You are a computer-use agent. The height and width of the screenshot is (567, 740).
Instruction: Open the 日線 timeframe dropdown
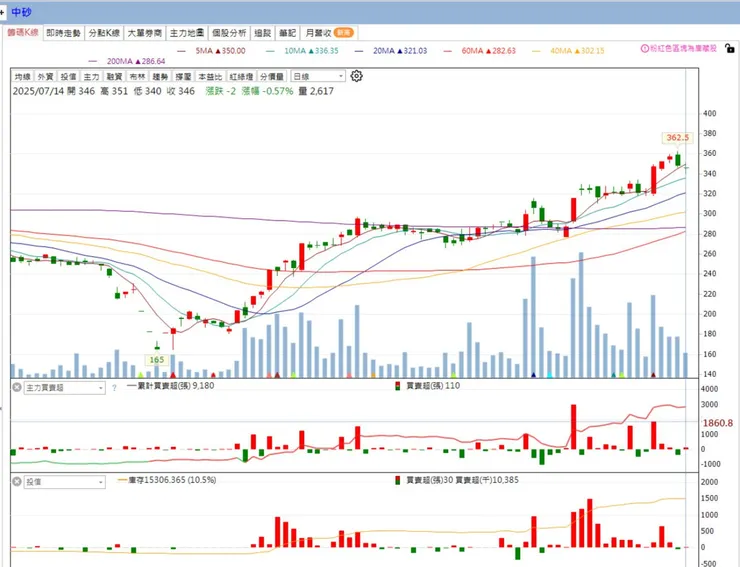point(318,76)
